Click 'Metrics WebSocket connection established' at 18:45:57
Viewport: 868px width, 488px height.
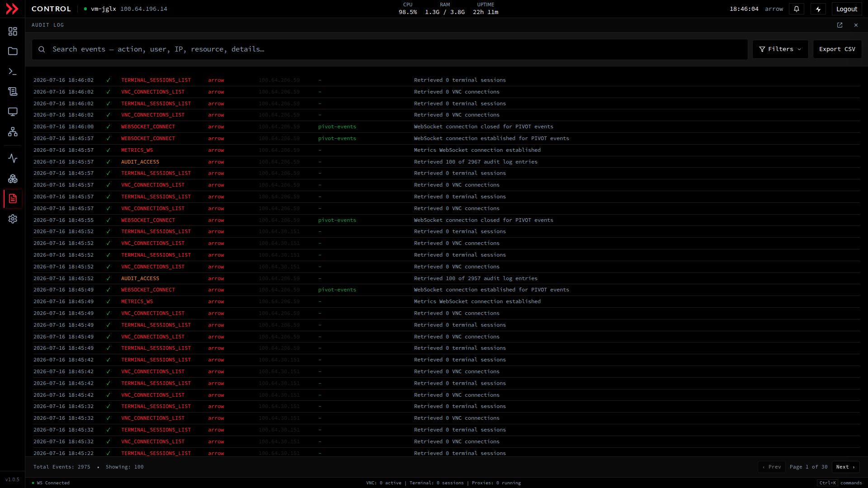click(477, 150)
